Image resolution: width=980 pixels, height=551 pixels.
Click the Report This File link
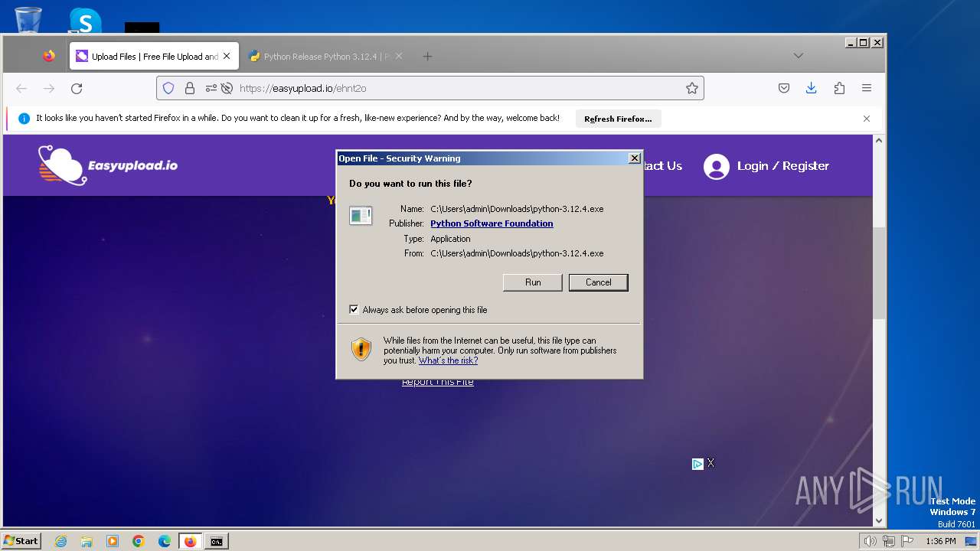click(x=437, y=382)
